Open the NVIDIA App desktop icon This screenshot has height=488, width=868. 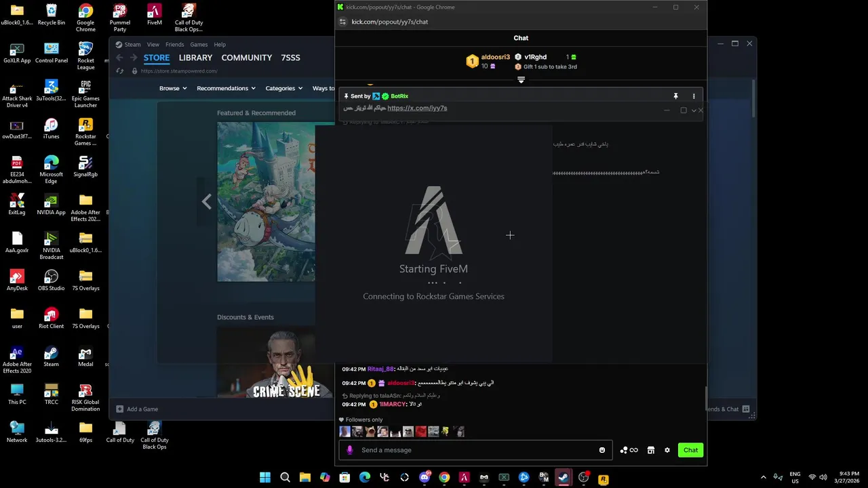click(x=52, y=204)
